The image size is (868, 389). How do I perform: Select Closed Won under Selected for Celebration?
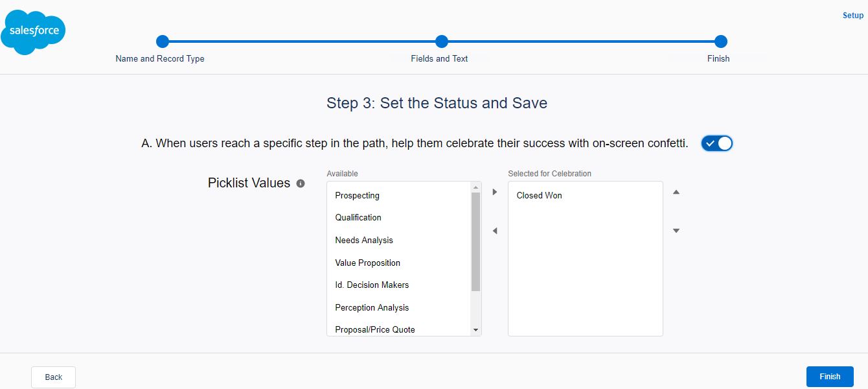pos(539,195)
